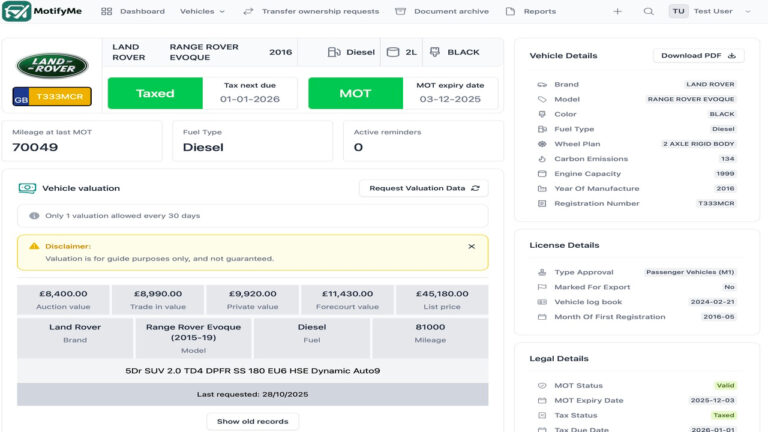Viewport: 768px width, 432px height.
Task: Click the Engine Capacity row icon
Action: (542, 173)
